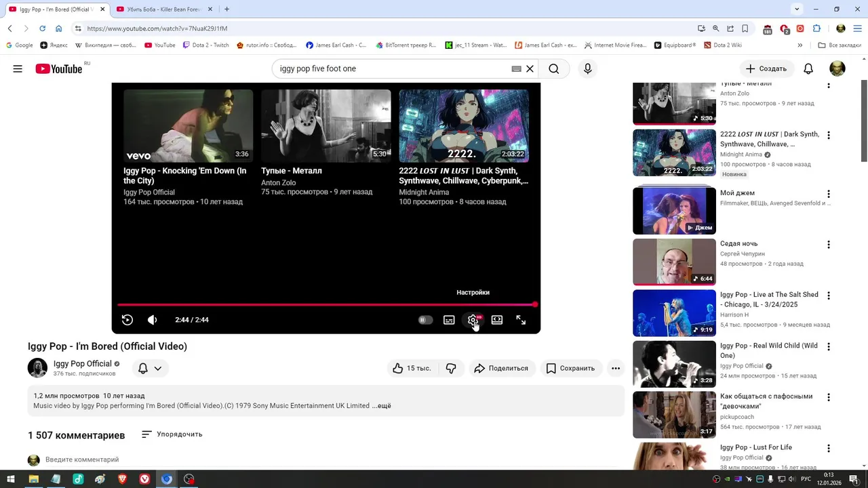This screenshot has height=488, width=868.
Task: Open the browser extensions puzzle icon
Action: [816, 28]
